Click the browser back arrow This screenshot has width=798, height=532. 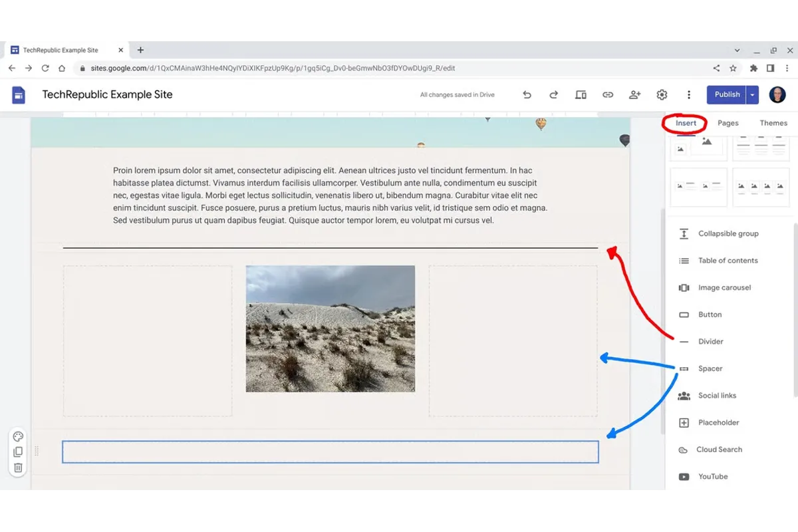pyautogui.click(x=12, y=68)
